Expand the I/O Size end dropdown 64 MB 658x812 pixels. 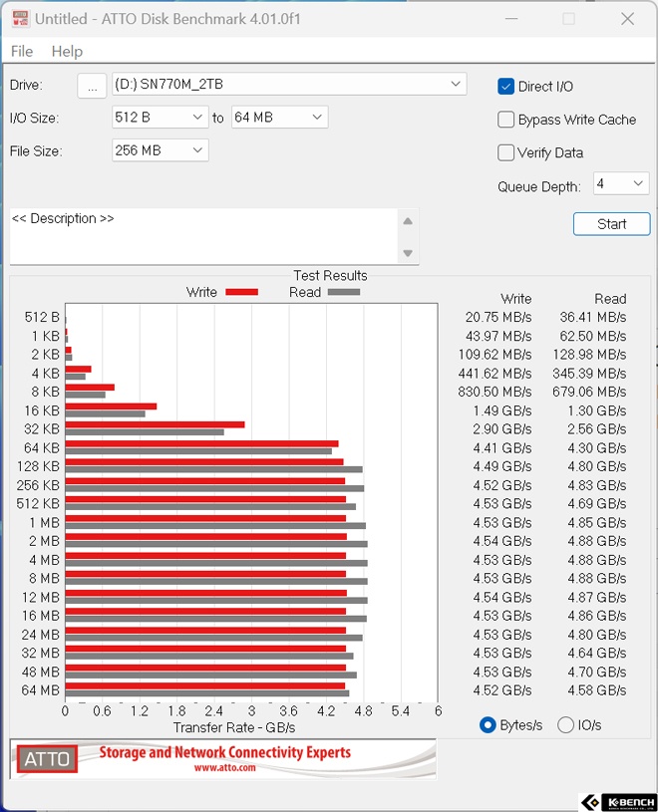click(x=280, y=117)
